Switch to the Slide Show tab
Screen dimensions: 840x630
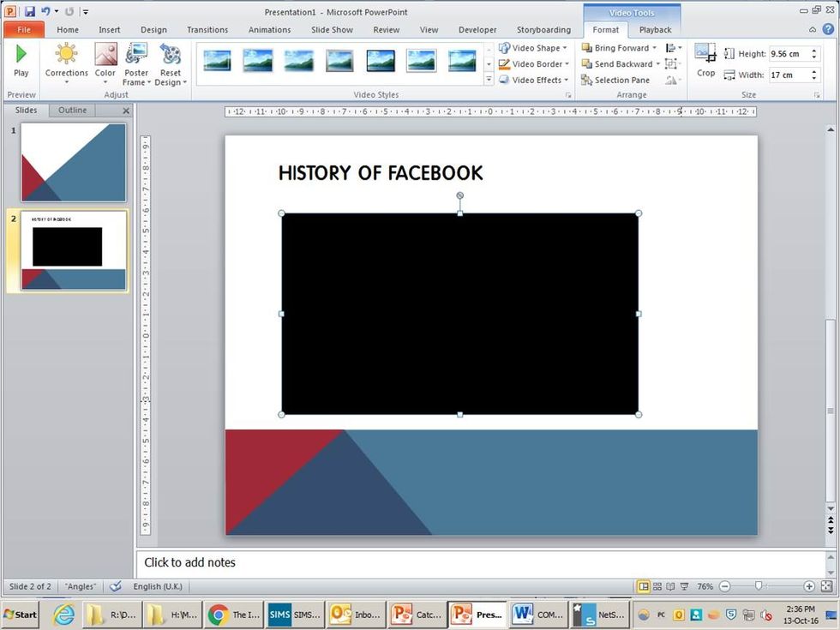click(x=333, y=30)
